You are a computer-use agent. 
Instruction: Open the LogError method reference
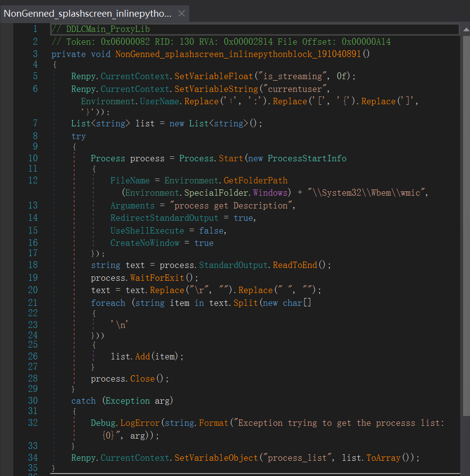coord(140,423)
